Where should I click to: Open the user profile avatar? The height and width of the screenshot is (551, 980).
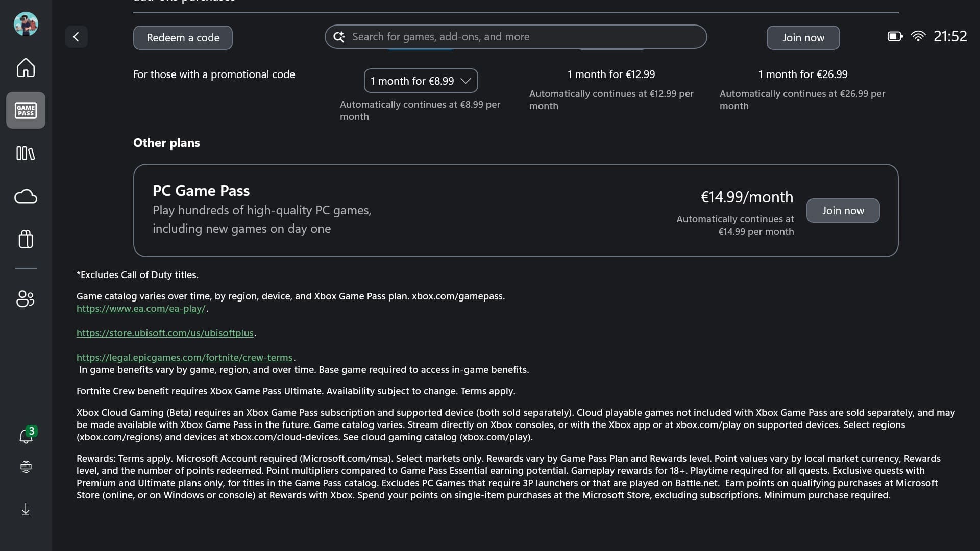(26, 24)
